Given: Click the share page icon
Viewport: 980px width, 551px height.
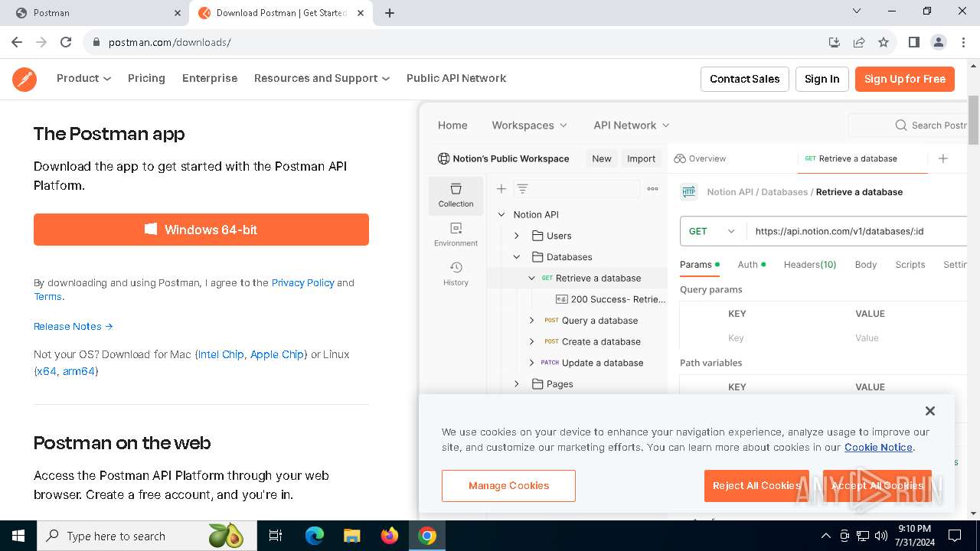Looking at the screenshot, I should (x=859, y=42).
